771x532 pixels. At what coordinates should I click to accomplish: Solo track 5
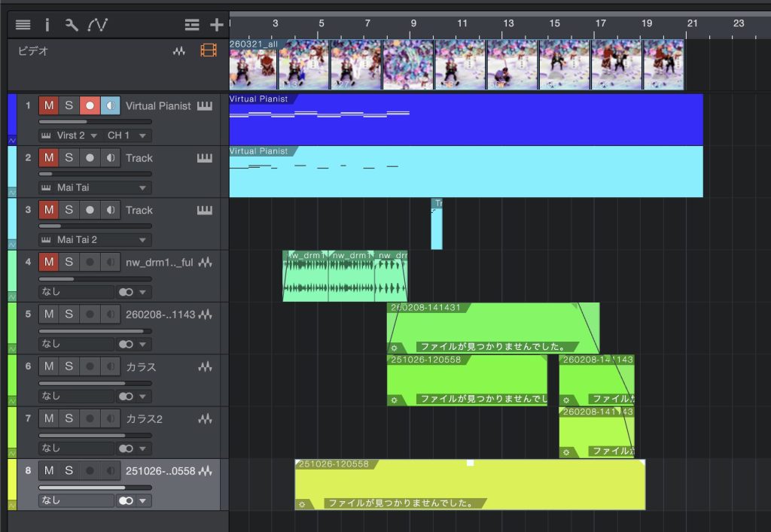69,315
